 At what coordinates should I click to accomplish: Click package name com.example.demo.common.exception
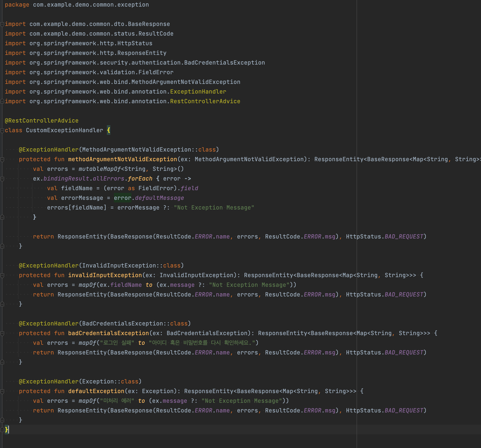pos(91,5)
